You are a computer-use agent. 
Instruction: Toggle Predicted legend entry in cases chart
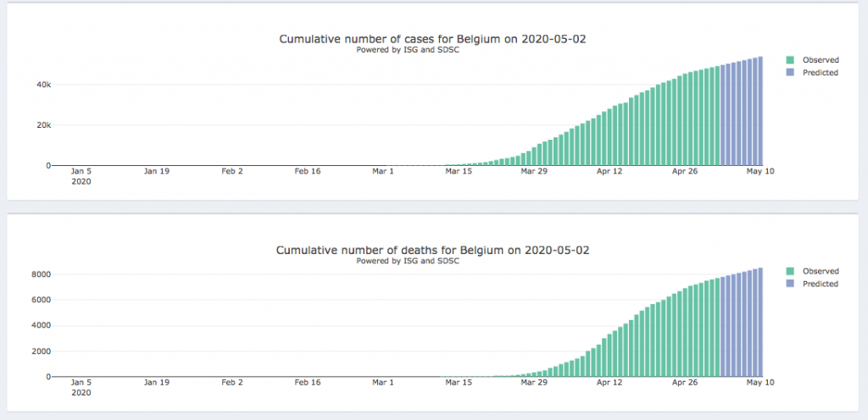(821, 73)
